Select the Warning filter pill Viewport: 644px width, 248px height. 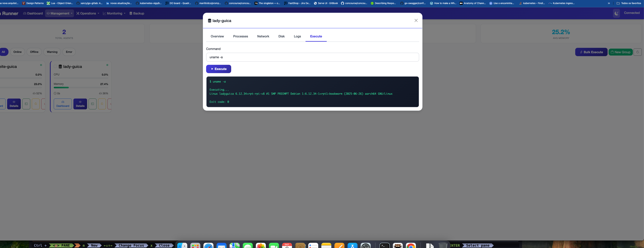[52, 52]
